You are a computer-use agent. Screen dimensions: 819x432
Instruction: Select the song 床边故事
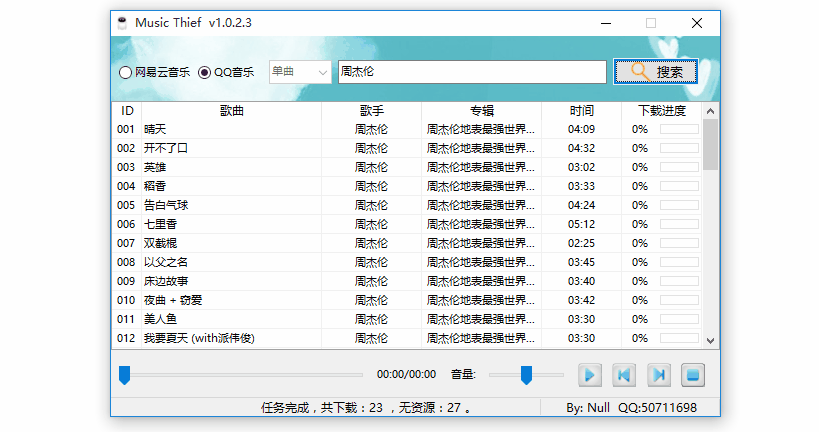pyautogui.click(x=166, y=281)
